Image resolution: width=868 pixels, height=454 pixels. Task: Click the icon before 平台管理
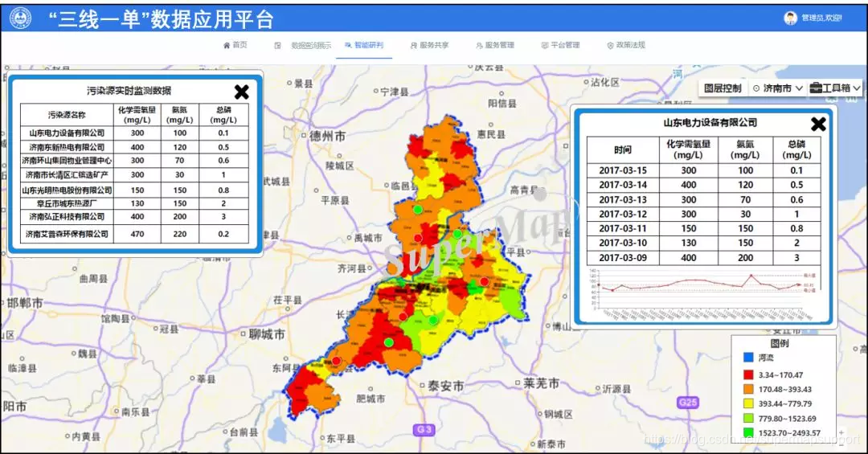tap(545, 45)
